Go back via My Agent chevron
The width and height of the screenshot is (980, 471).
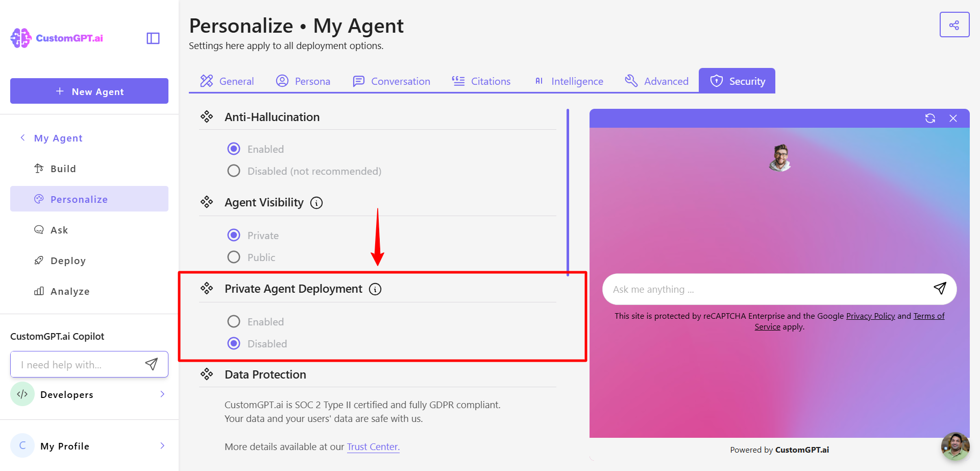tap(22, 138)
